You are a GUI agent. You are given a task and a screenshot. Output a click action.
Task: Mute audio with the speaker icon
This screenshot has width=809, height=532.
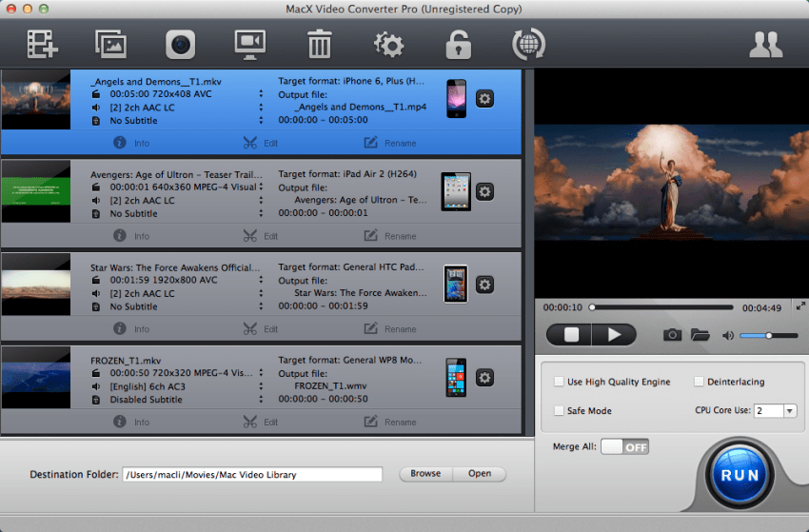[728, 335]
